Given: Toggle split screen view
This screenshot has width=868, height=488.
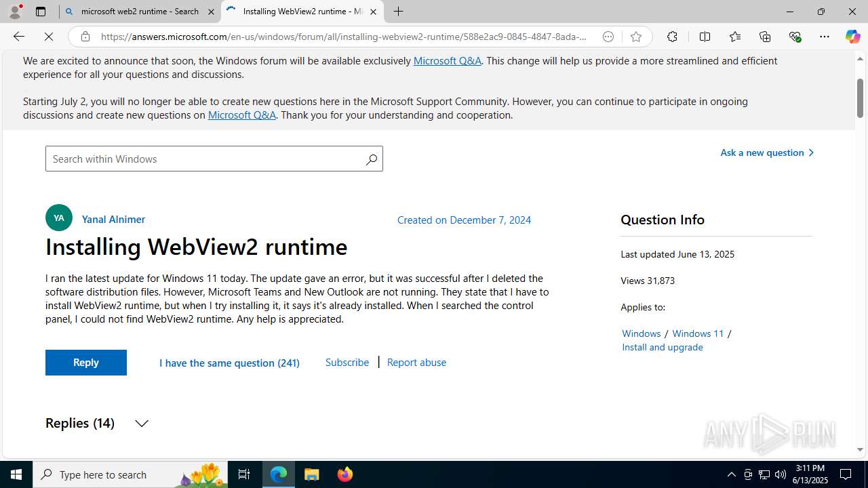Looking at the screenshot, I should 705,37.
